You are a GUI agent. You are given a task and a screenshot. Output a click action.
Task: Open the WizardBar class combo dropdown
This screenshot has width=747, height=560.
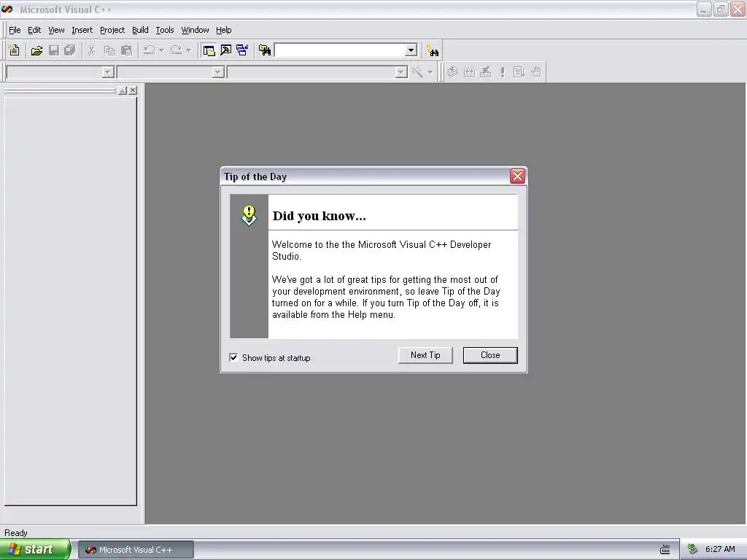[x=108, y=72]
